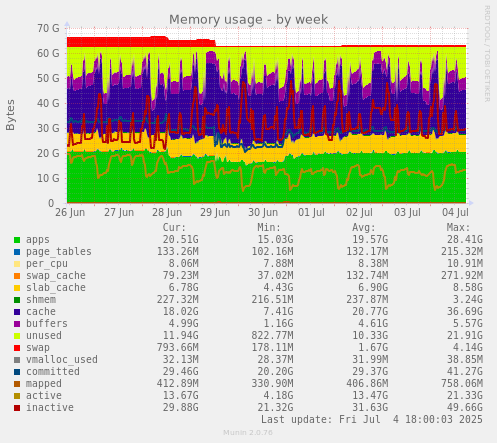Click the vmalloc_used gray legend swatch
497x443 pixels.
pos(17,360)
